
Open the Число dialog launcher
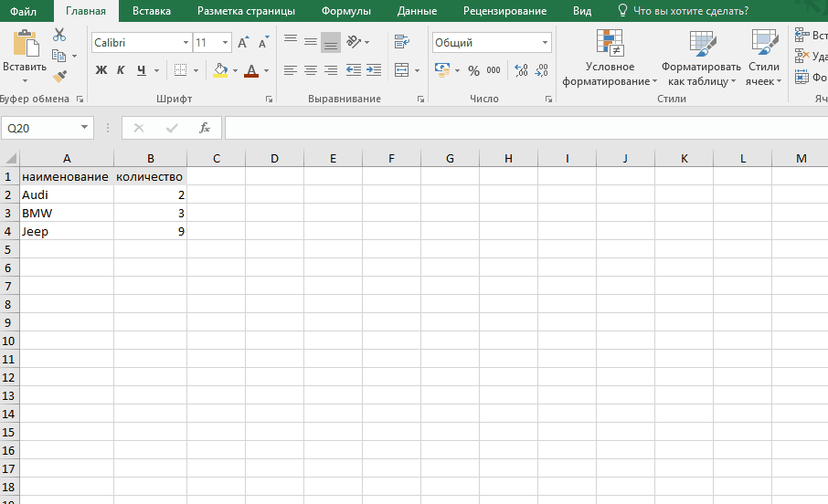coord(548,100)
